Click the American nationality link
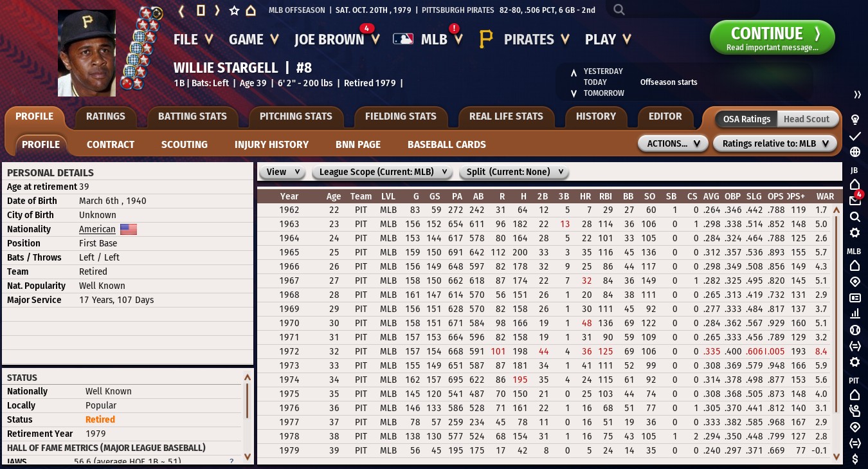Image resolution: width=868 pixels, height=469 pixels. (97, 229)
